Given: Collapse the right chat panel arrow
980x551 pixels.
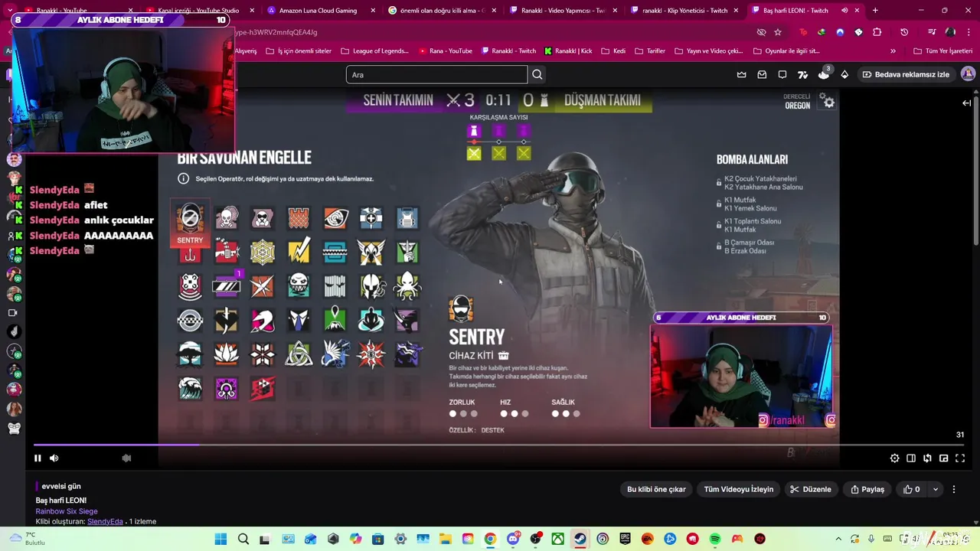Looking at the screenshot, I should pos(967,103).
